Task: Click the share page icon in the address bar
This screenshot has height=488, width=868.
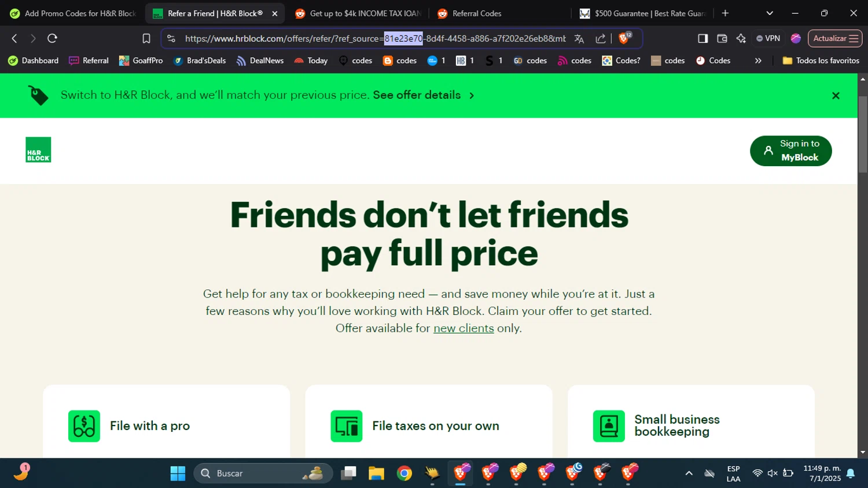Action: 601,38
